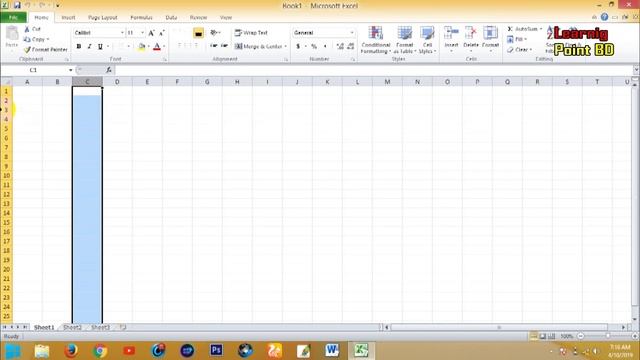Toggle Italic formatting
Viewport: 640px width, 360px height.
(89, 47)
